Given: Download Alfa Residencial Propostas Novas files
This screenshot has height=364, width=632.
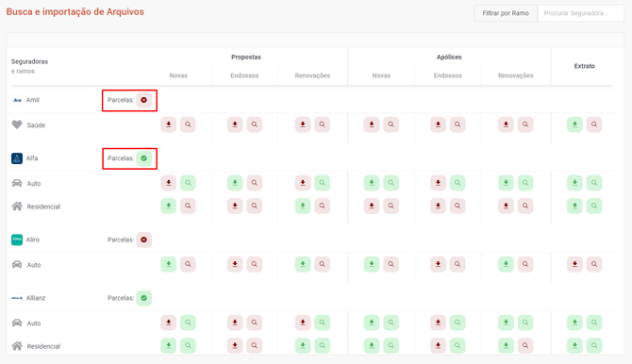Looking at the screenshot, I should (169, 206).
